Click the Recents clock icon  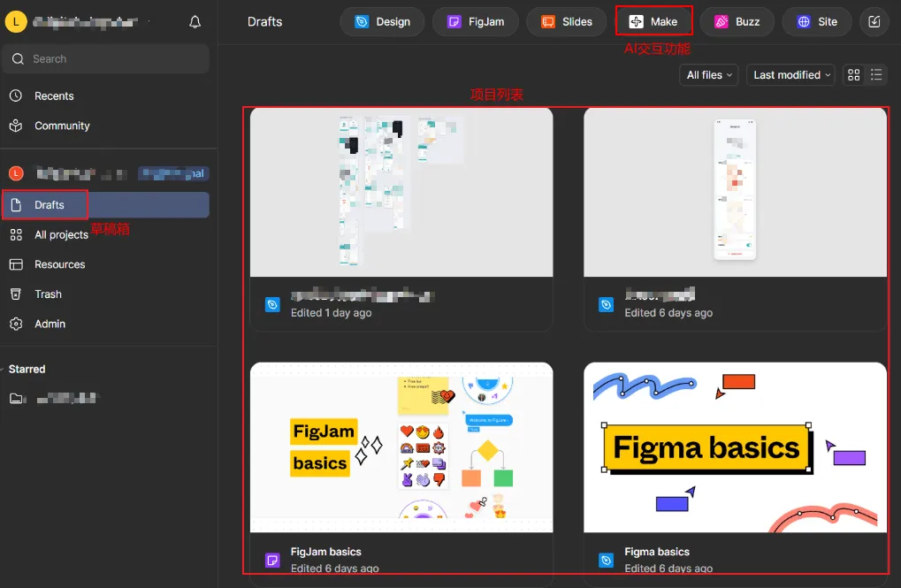click(x=16, y=95)
